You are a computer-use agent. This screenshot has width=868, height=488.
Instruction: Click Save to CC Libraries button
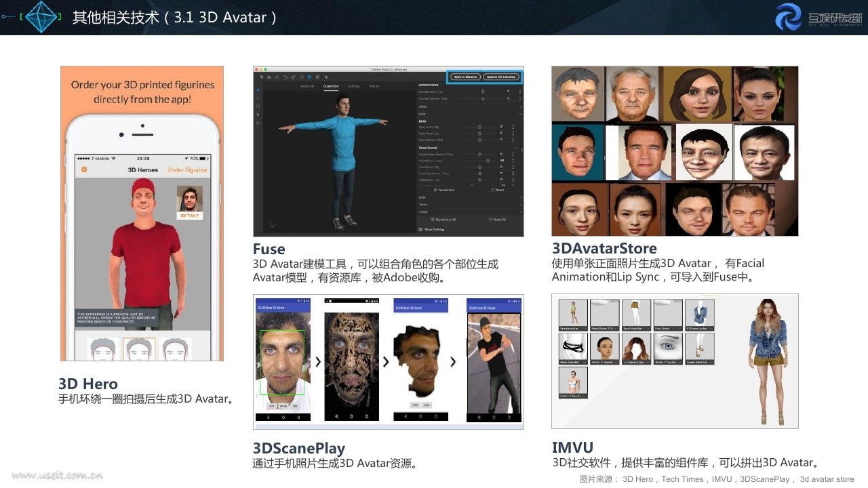pyautogui.click(x=501, y=77)
